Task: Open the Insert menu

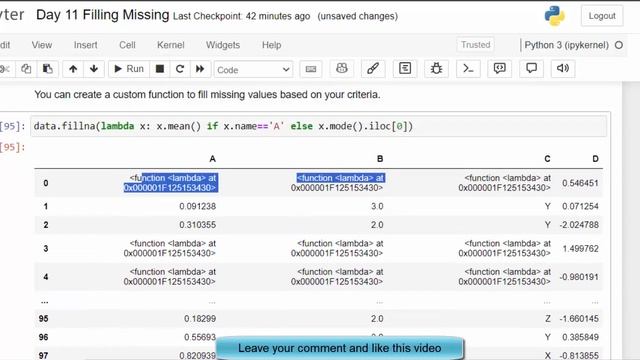Action: click(x=85, y=45)
